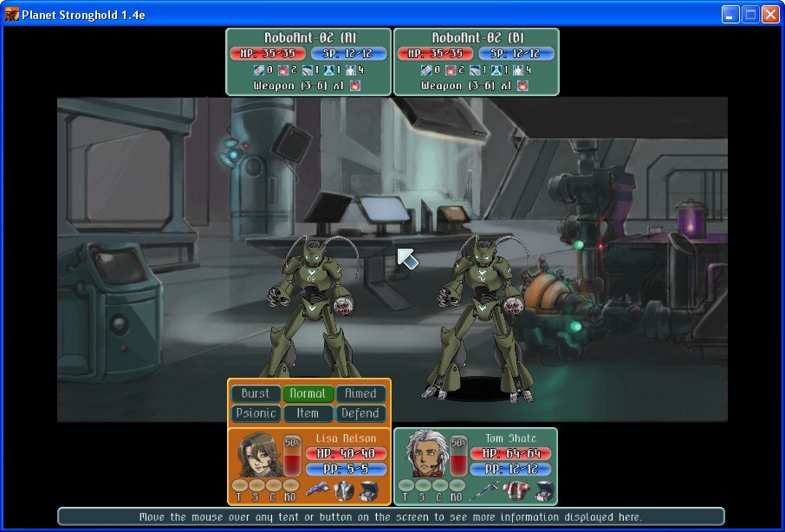
Task: Click Lisa Nelson's item box icon
Action: [368, 491]
